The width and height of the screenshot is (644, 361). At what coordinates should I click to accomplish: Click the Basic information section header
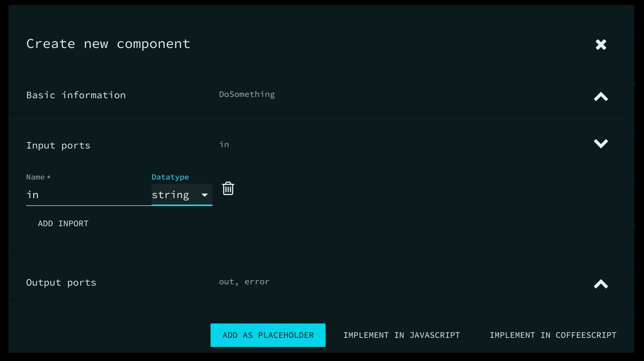tap(76, 95)
